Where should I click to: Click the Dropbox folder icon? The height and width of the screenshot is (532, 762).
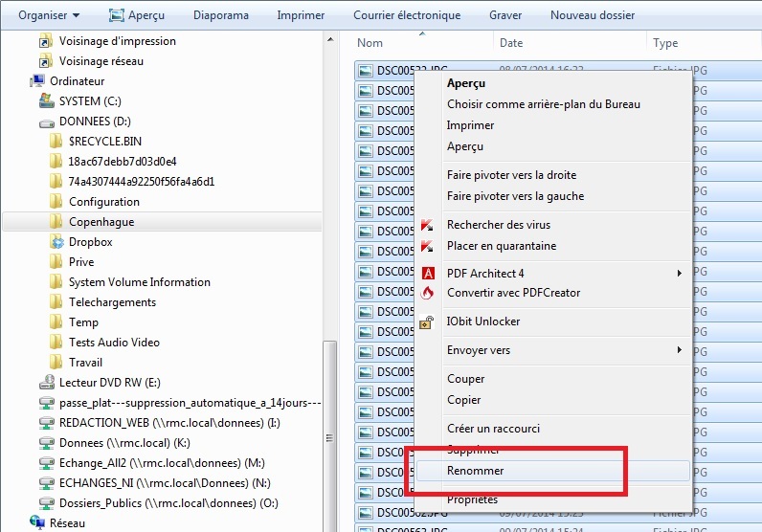click(56, 242)
